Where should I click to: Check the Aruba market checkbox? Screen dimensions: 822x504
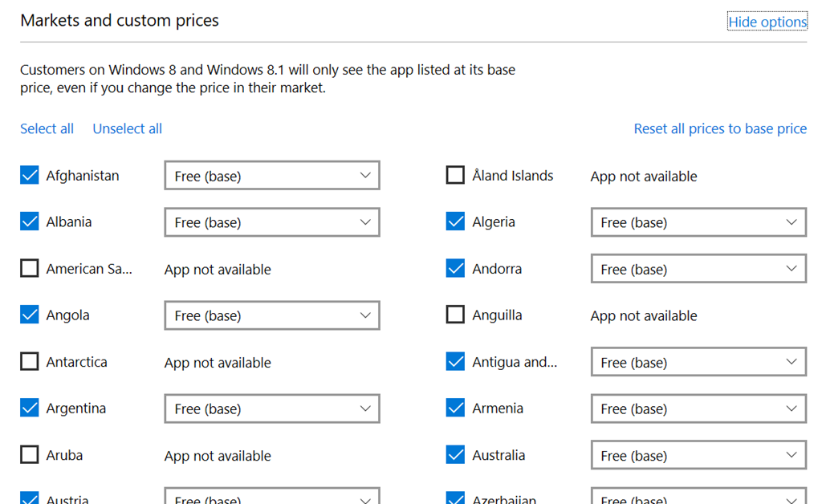coord(30,455)
